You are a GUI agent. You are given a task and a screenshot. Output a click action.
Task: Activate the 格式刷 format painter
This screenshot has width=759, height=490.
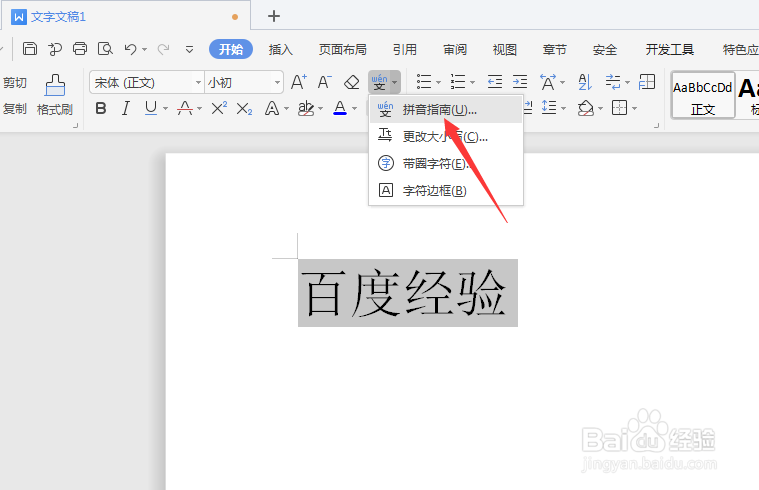pyautogui.click(x=55, y=95)
